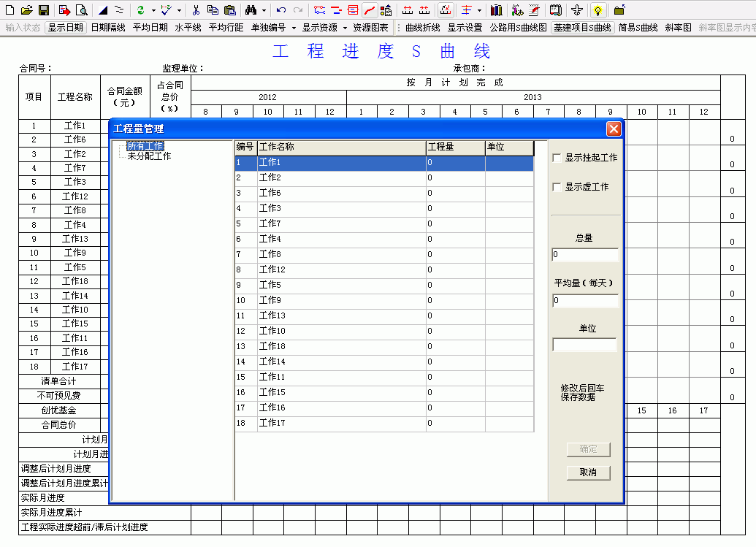This screenshot has height=547, width=756.
Task: Click the scissors Cut icon
Action: tap(196, 10)
